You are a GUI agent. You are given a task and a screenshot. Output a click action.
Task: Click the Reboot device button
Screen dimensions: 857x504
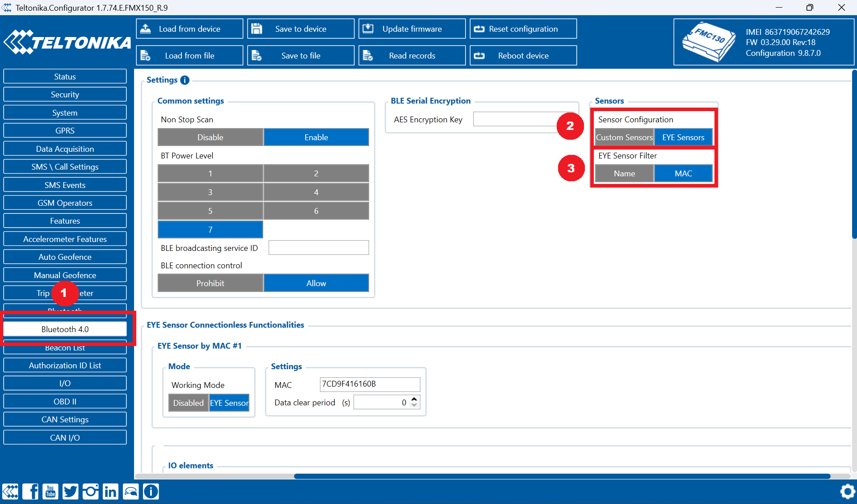(x=523, y=55)
